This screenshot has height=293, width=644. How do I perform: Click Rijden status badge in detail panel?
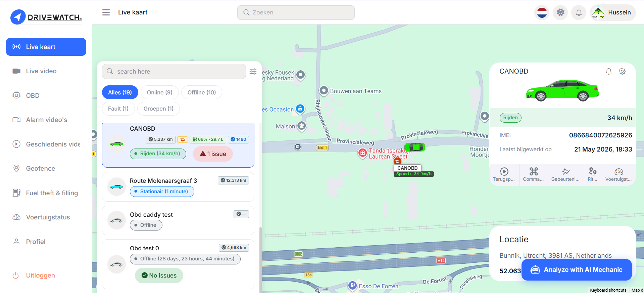tap(510, 118)
